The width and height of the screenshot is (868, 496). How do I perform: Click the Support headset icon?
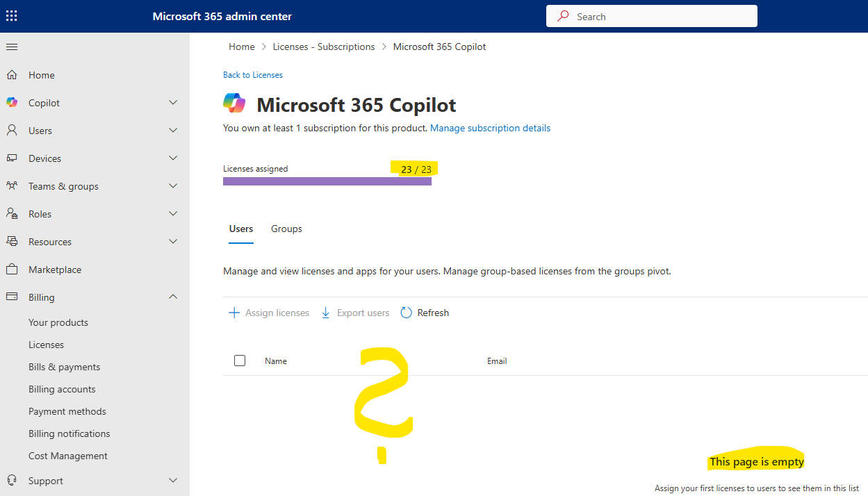pos(12,481)
